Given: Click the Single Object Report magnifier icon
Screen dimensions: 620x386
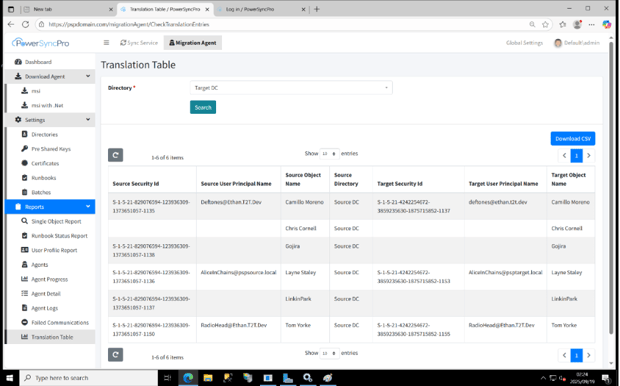Looking at the screenshot, I should (25, 221).
